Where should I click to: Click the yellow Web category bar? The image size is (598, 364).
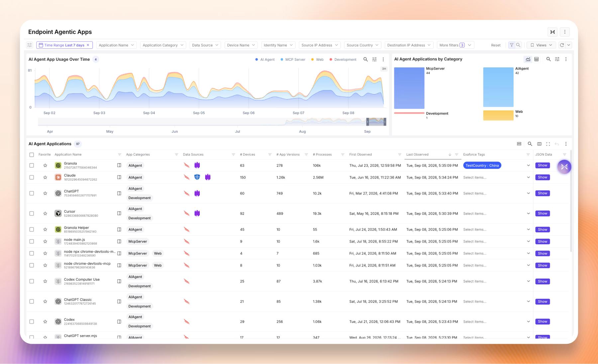tap(498, 115)
